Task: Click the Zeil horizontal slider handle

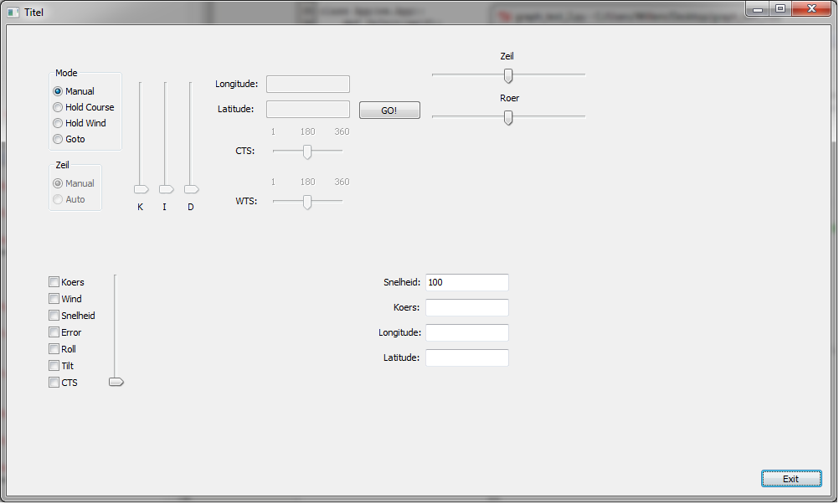Action: pos(508,75)
